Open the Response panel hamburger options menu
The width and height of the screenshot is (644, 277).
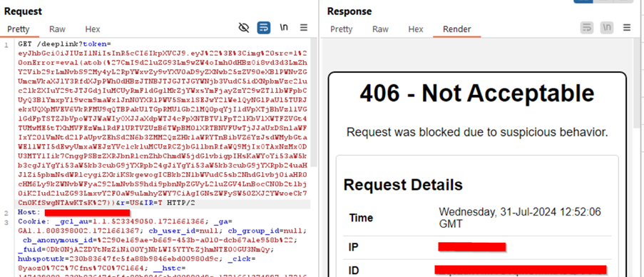627,28
